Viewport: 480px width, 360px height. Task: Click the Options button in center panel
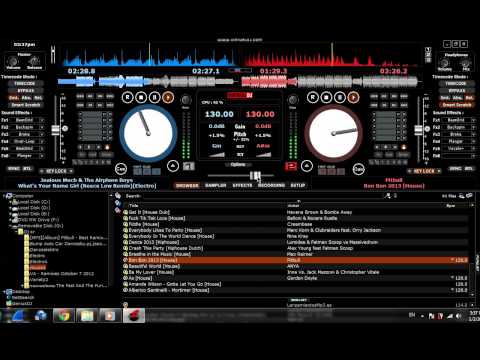[x=238, y=165]
